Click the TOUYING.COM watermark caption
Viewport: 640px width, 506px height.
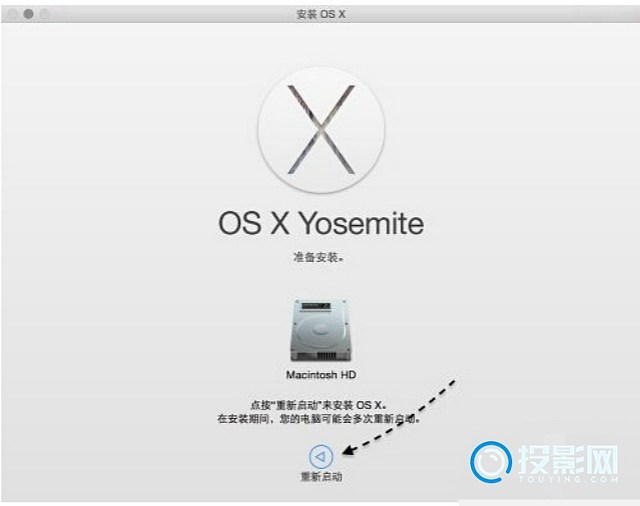(569, 479)
